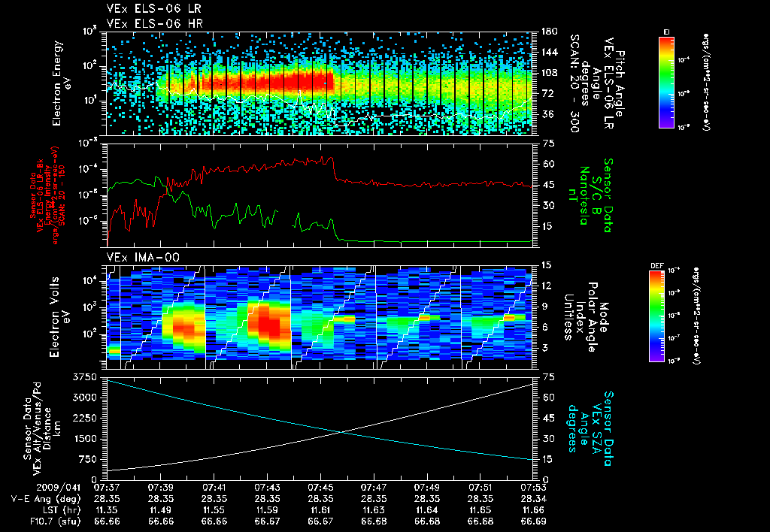Click the 07:53 time tick label
The image size is (770, 532).
tap(533, 488)
